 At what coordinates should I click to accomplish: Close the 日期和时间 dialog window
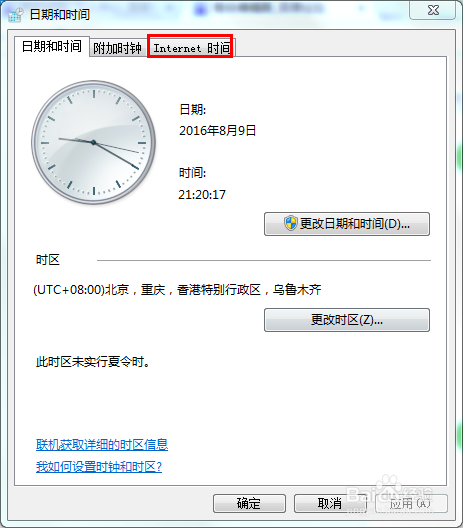[x=433, y=10]
